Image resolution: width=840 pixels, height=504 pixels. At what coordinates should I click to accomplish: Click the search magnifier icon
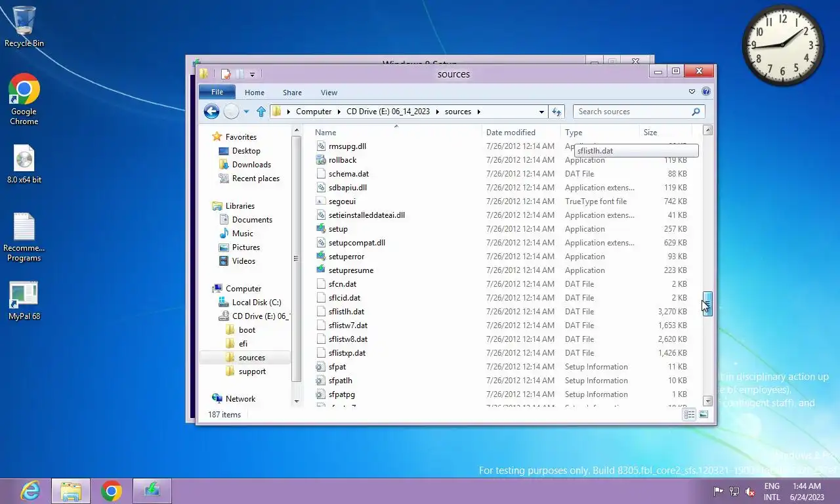(696, 112)
